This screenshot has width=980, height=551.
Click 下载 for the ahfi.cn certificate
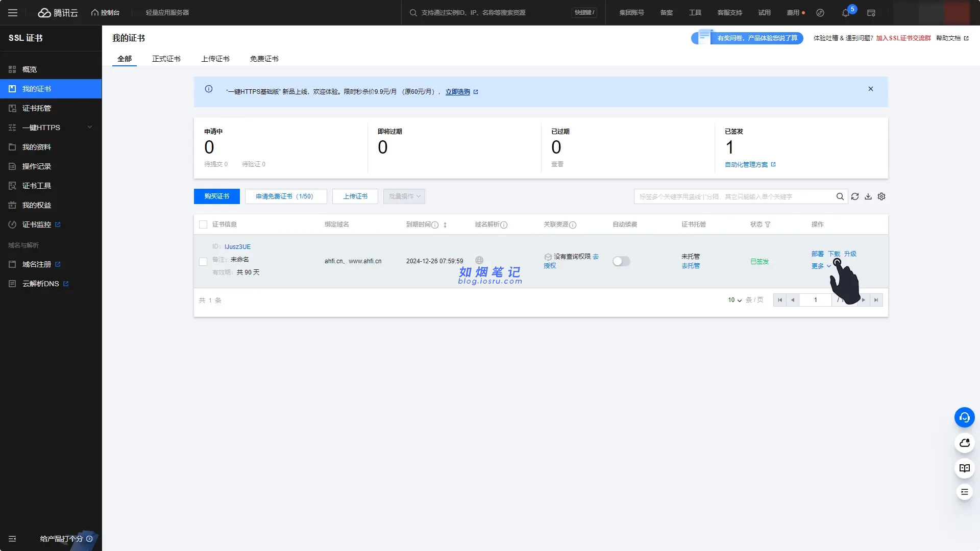click(834, 254)
